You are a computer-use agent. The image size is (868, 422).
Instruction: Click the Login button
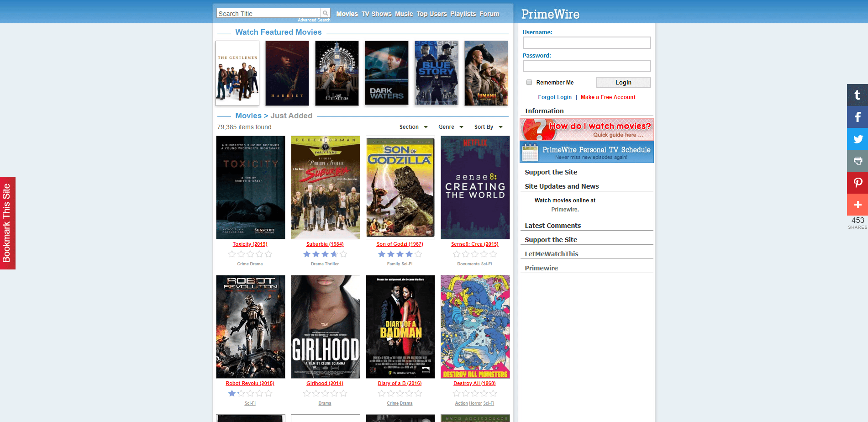623,82
